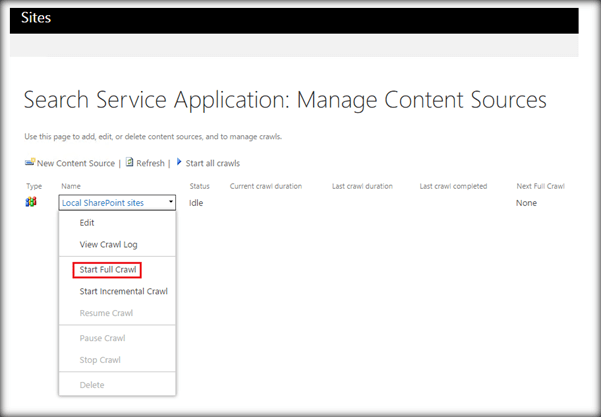Choose Start Incremental Crawl from menu
The image size is (601, 417).
[x=123, y=291]
